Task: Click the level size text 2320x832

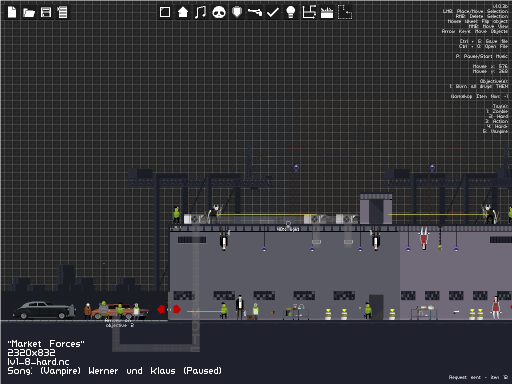Action: (31, 353)
